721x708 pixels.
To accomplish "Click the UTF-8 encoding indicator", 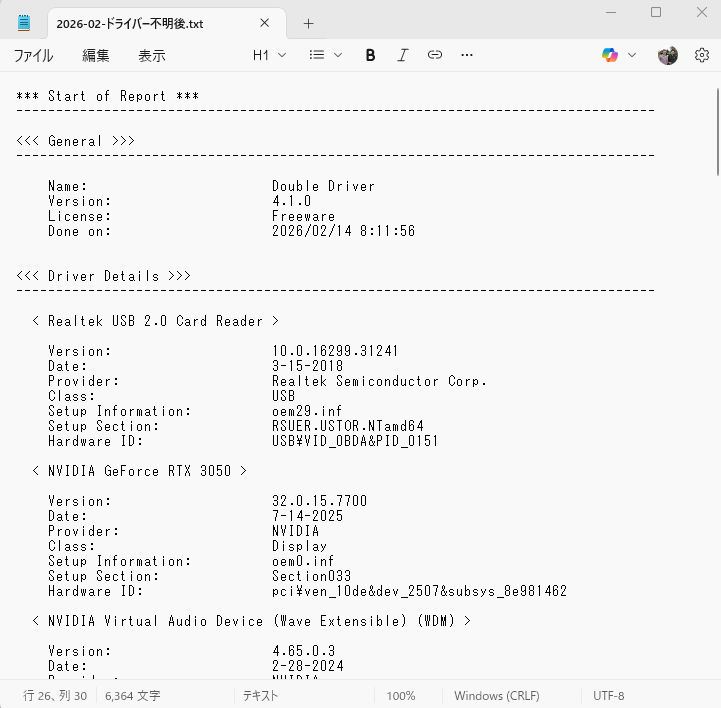I will point(608,696).
